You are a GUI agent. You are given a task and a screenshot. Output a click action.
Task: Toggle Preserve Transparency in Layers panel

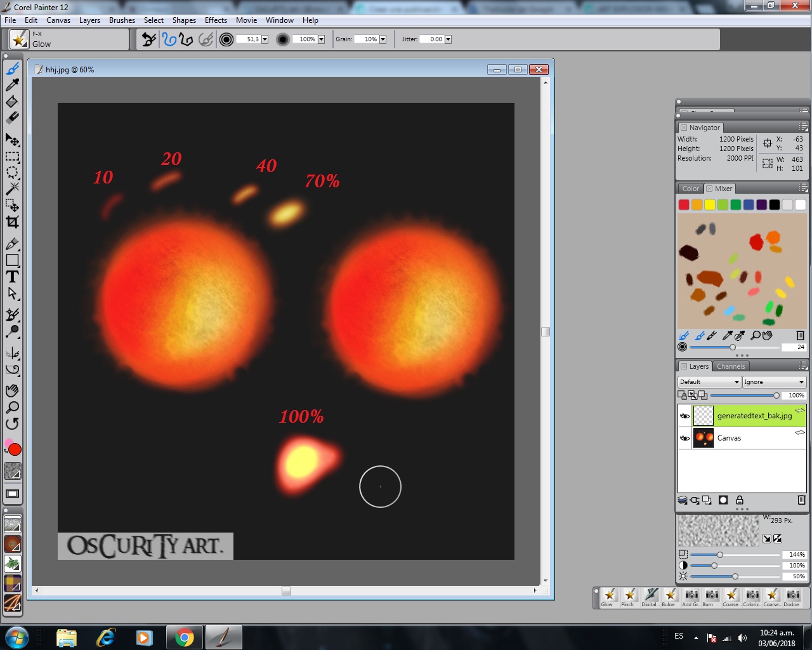click(x=683, y=395)
